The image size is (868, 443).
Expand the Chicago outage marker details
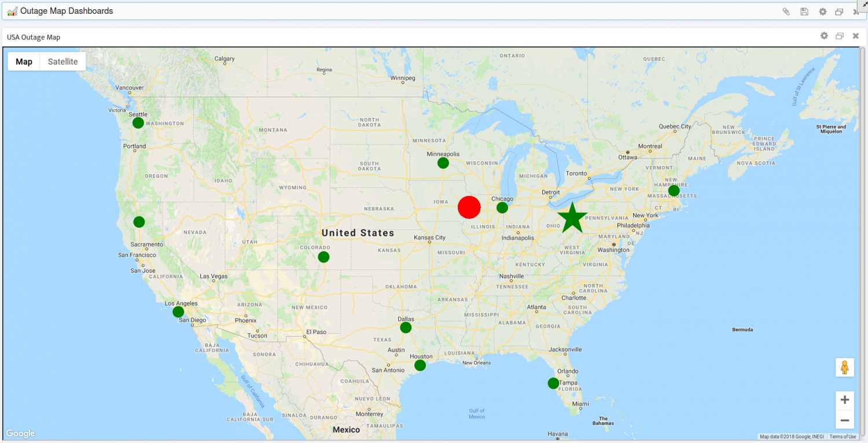pos(502,207)
